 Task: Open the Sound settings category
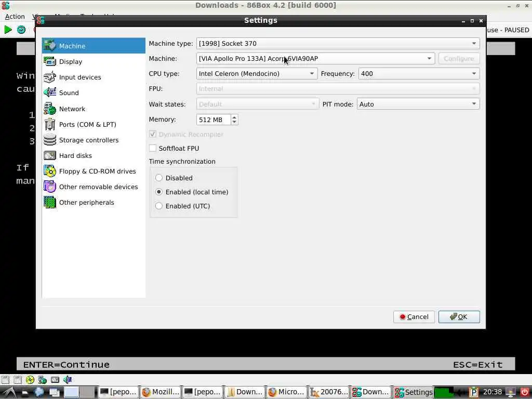point(94,92)
